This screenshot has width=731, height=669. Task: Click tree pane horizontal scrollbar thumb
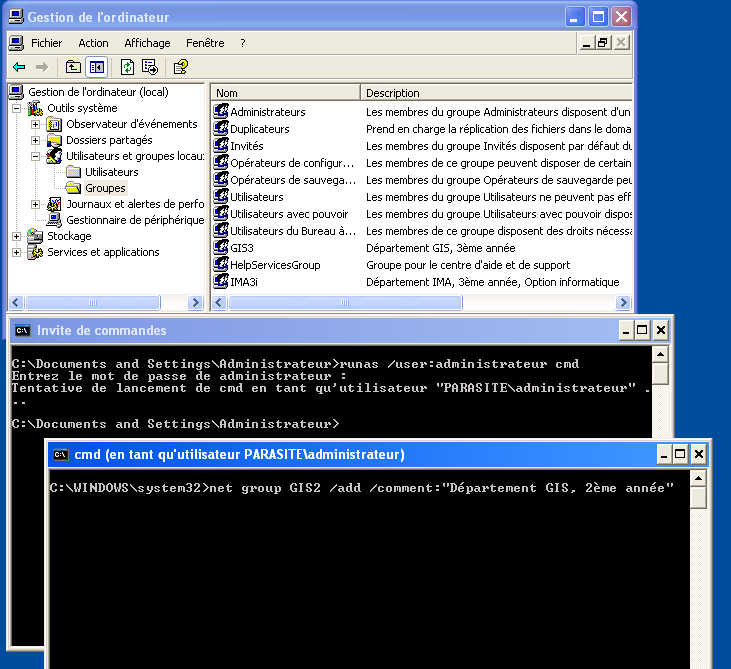(93, 303)
